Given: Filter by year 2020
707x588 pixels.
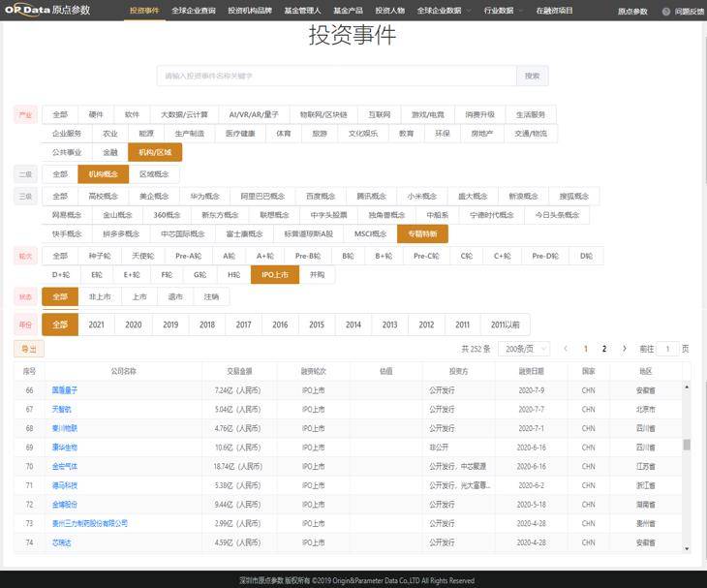Looking at the screenshot, I should 133,325.
